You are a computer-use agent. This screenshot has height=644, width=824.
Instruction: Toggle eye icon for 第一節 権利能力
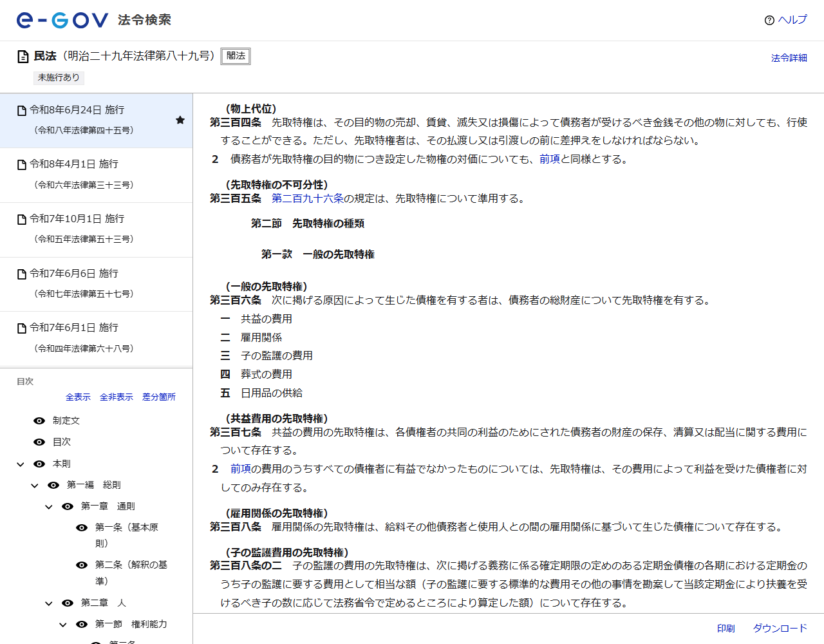(82, 624)
